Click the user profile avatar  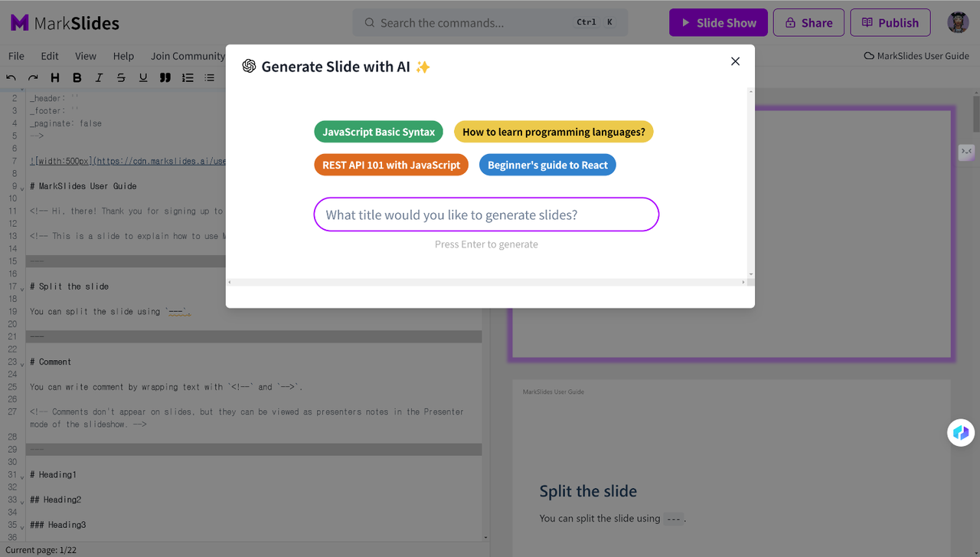[958, 22]
